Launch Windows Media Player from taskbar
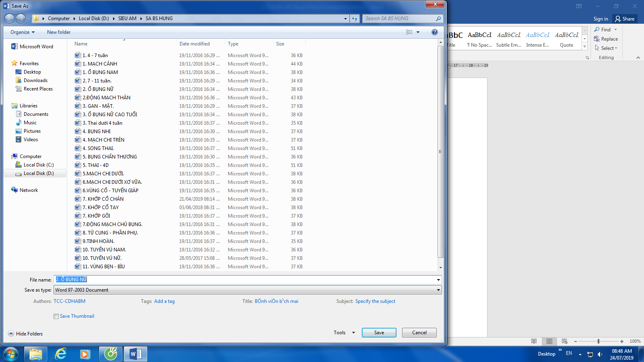Screen dimensions: 644x362 pyautogui.click(x=85, y=354)
